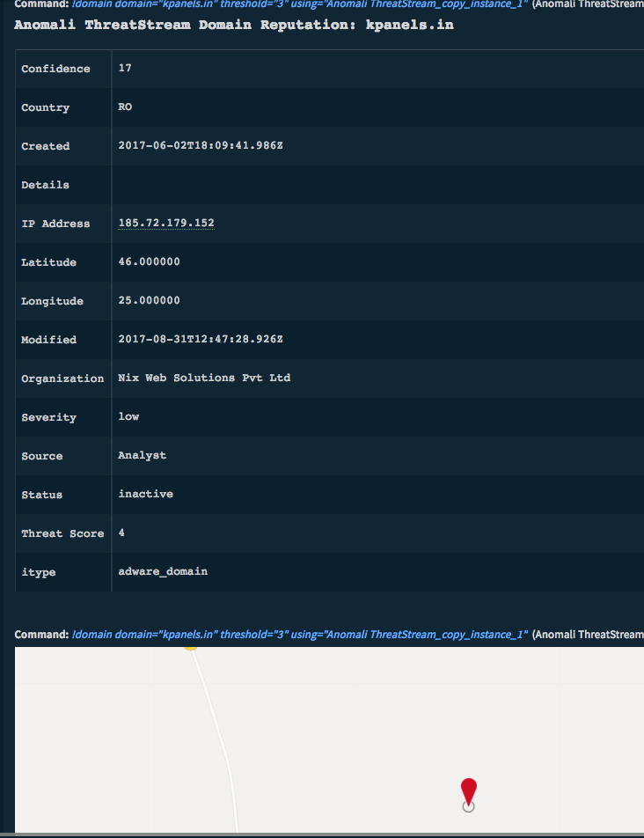Click the Threat Score value 4
Screen dimensions: 644x838
121,533
